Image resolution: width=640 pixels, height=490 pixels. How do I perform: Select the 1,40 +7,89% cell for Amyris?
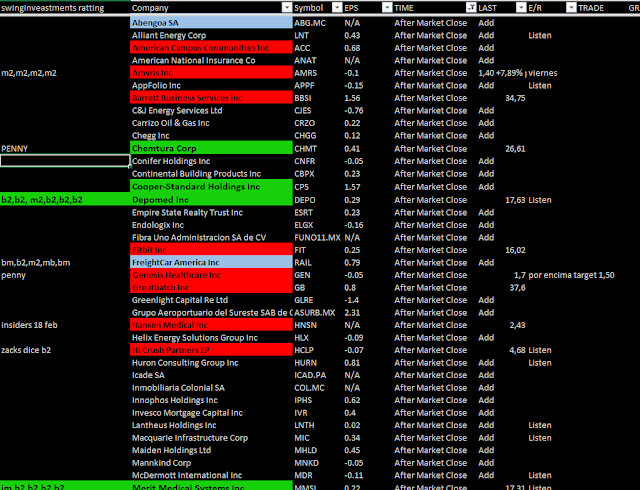[501, 73]
